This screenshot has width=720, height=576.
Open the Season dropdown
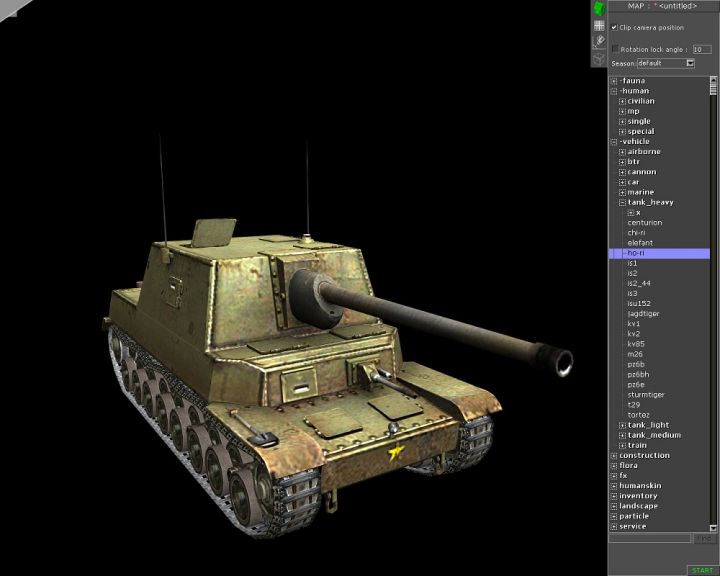tap(690, 63)
